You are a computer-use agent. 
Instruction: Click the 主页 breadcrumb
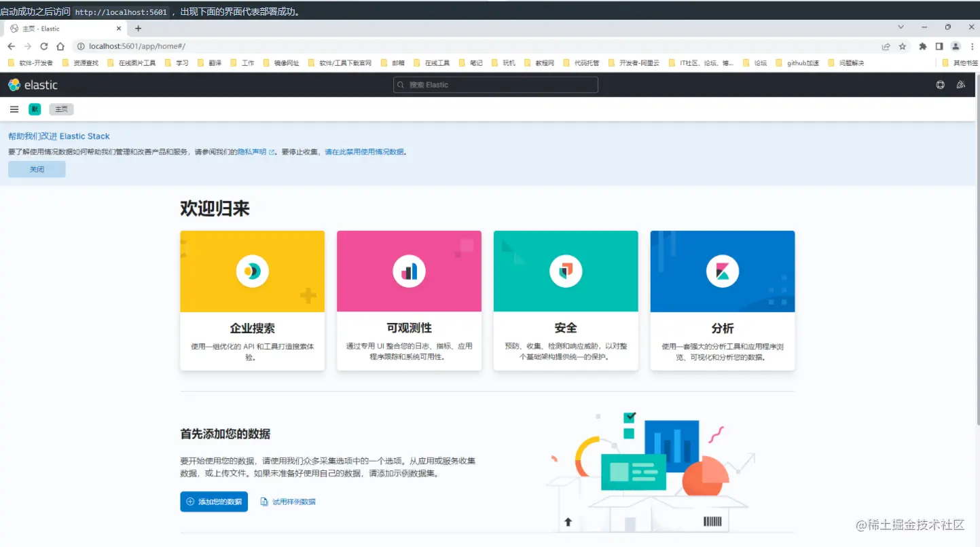[61, 109]
